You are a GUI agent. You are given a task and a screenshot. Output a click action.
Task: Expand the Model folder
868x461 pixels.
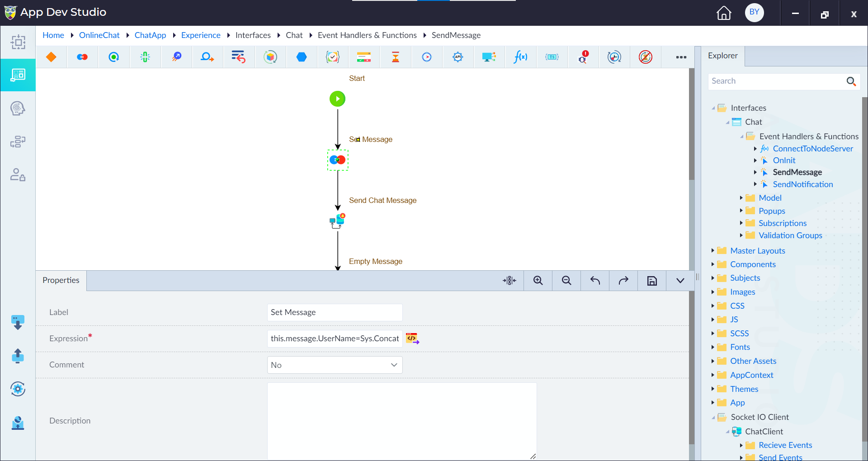[x=741, y=198]
